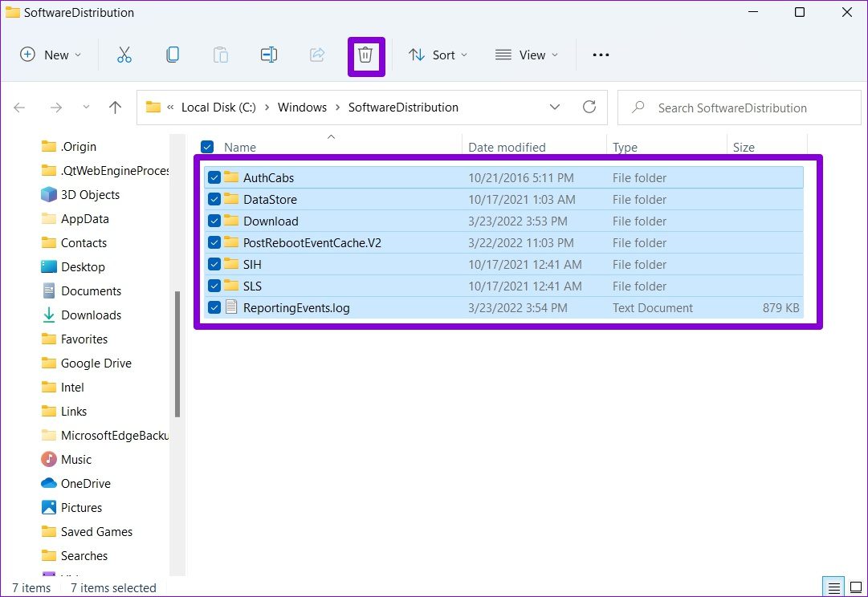Click the Delete trash can icon
This screenshot has width=868, height=597.
click(x=365, y=55)
